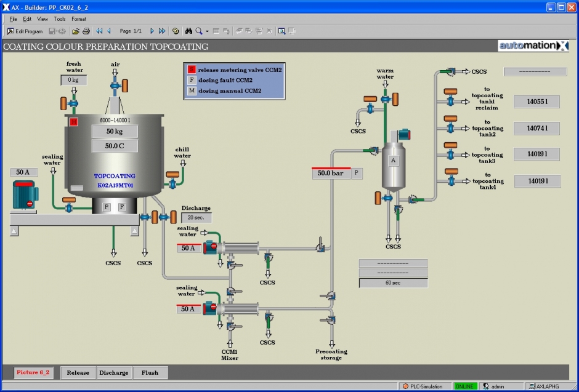The width and height of the screenshot is (579, 392).
Task: Click the P button under topcoating tank
Action: click(107, 207)
